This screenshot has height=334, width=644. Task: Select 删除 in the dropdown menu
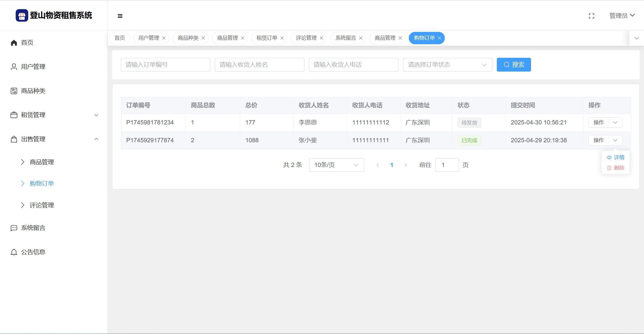click(x=616, y=168)
